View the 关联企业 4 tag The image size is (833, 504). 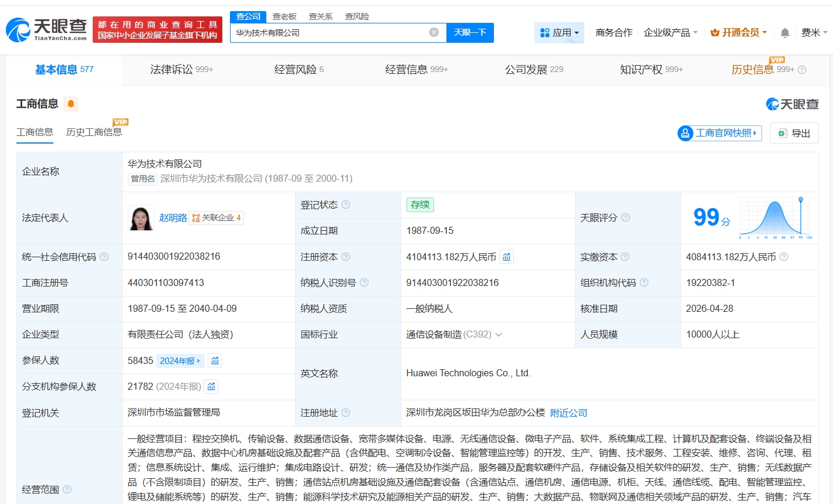[x=216, y=218]
